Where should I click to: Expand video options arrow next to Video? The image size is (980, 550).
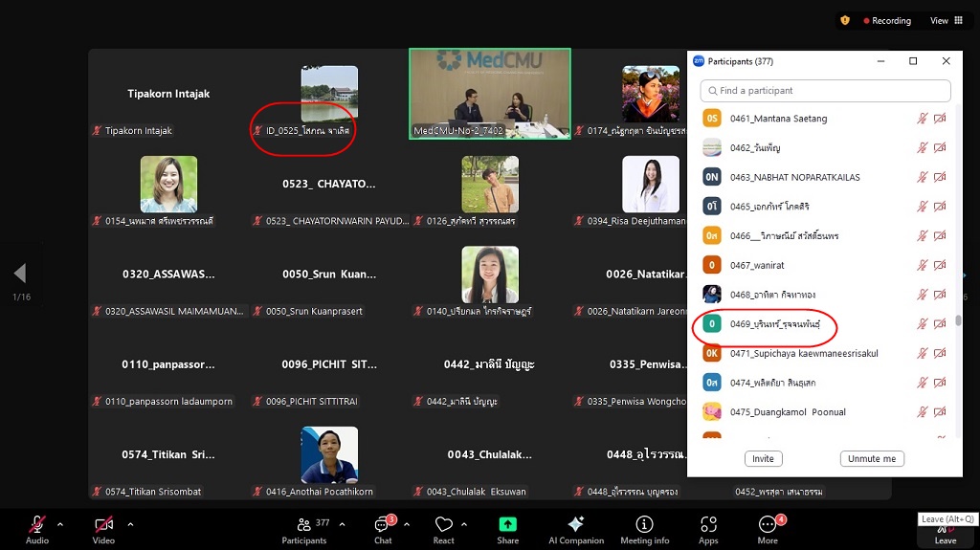130,524
